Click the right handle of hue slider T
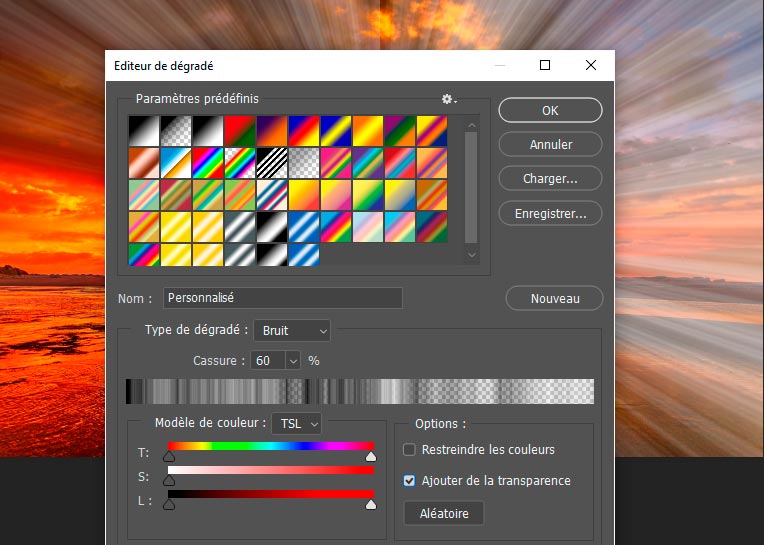This screenshot has height=545, width=764. (371, 457)
